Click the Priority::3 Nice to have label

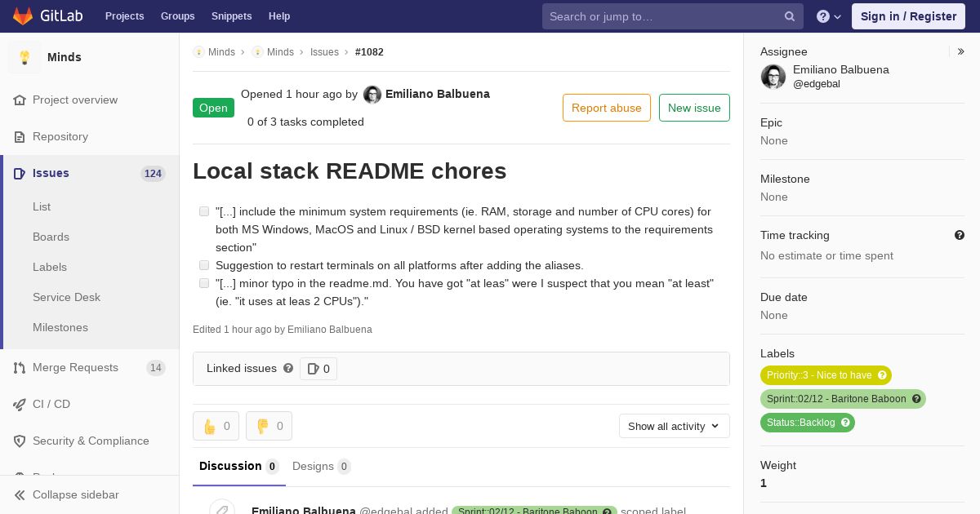pyautogui.click(x=826, y=375)
